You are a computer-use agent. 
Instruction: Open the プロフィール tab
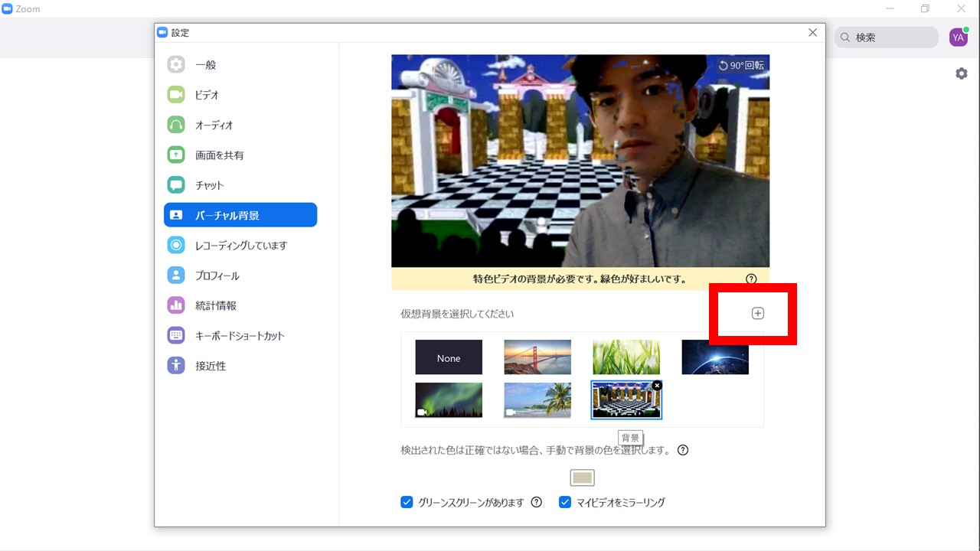(240, 275)
